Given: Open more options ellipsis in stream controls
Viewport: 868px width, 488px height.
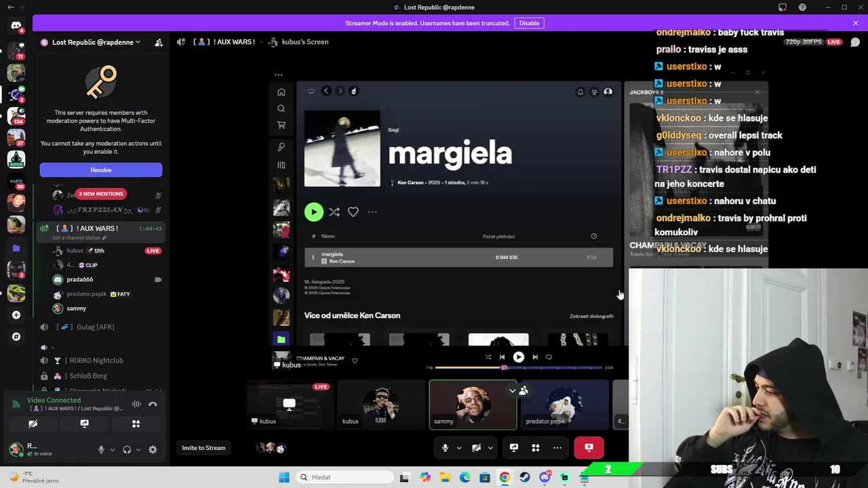Looking at the screenshot, I should [x=557, y=447].
